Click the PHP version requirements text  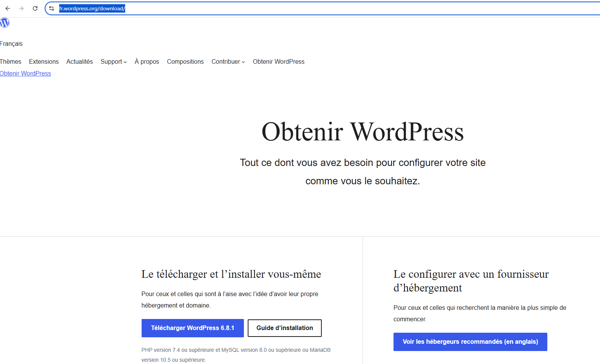coord(236,355)
